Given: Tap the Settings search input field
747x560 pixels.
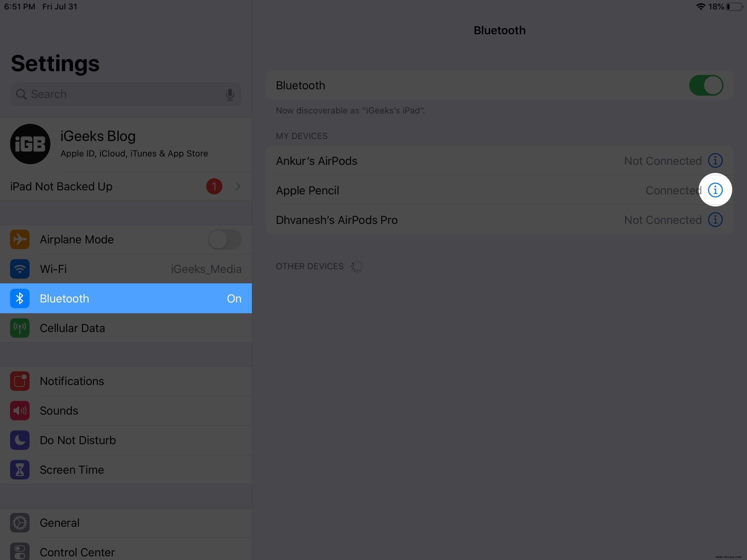Looking at the screenshot, I should click(x=125, y=94).
